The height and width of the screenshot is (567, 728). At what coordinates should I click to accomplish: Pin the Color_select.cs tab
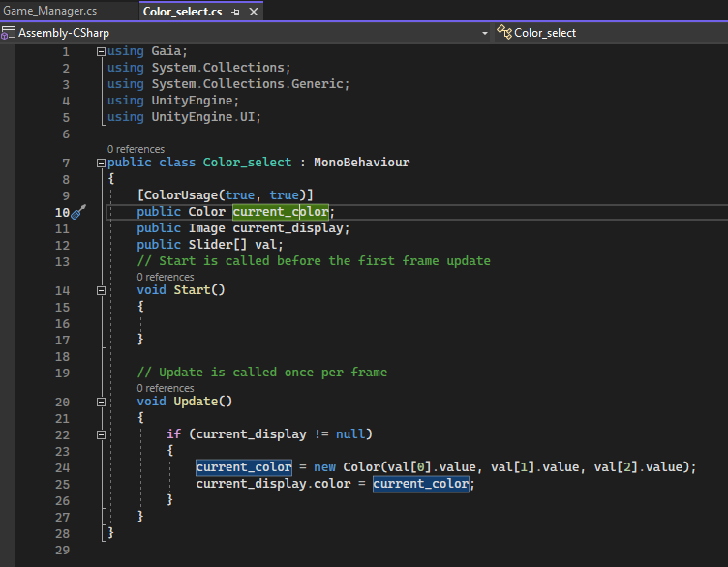point(236,12)
